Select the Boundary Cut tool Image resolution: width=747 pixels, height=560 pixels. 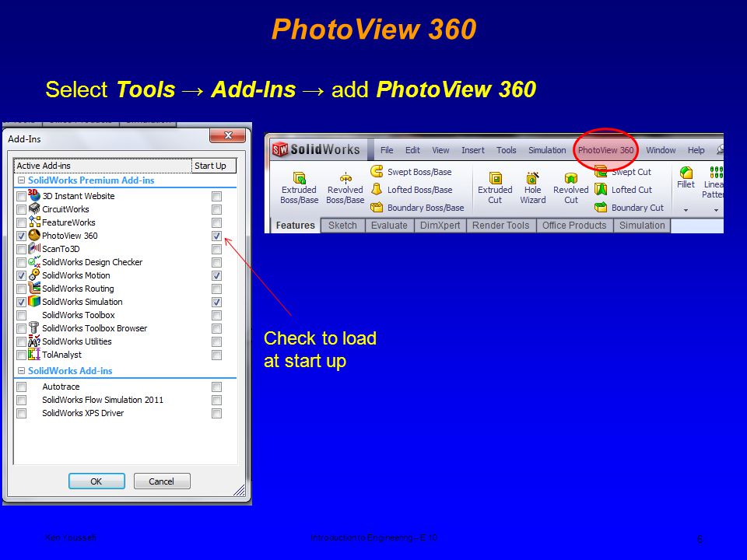point(630,207)
